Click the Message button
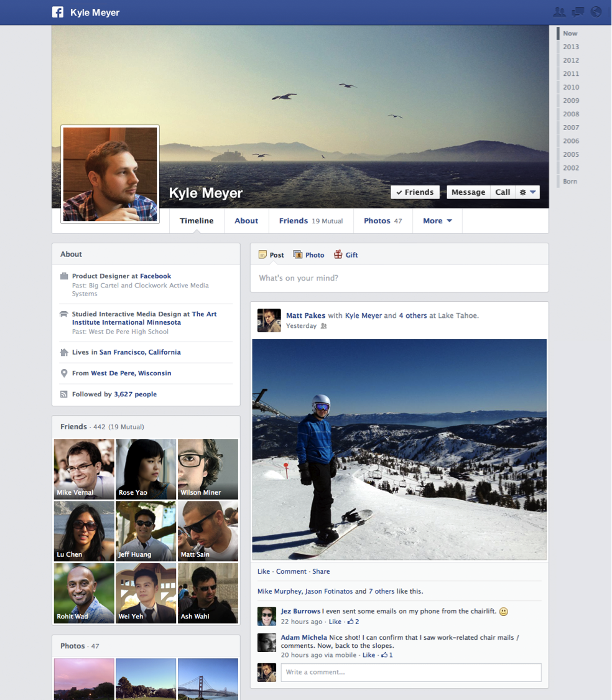The width and height of the screenshot is (612, 700). (x=468, y=192)
